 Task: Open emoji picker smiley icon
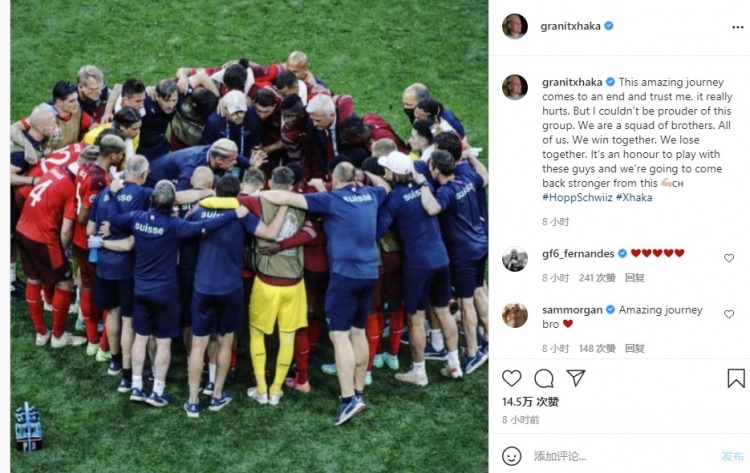click(511, 456)
